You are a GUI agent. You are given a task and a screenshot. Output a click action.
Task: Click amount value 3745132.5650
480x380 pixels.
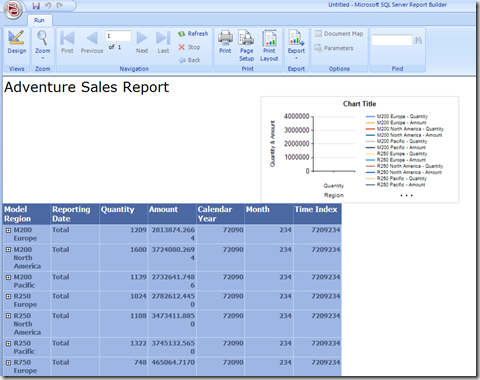tap(173, 347)
